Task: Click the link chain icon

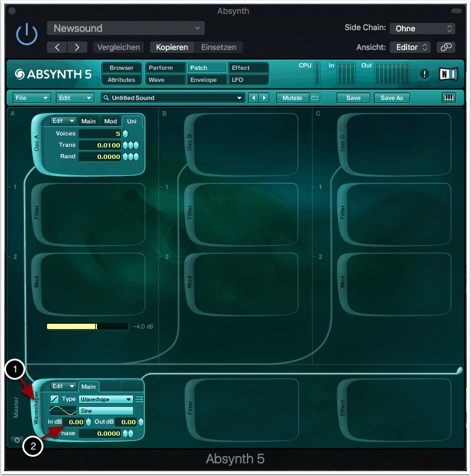Action: (x=446, y=47)
